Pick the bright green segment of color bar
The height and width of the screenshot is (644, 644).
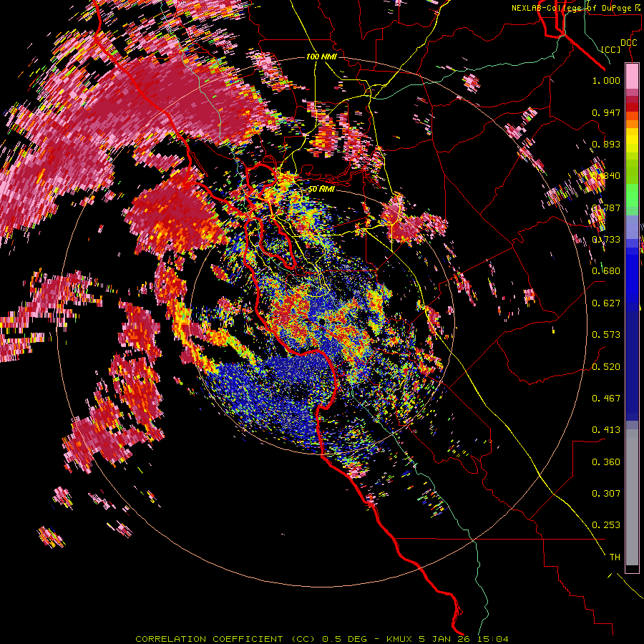(632, 195)
